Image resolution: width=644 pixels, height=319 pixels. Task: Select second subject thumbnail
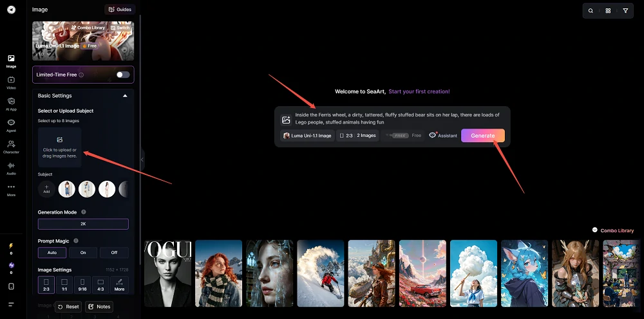point(87,189)
